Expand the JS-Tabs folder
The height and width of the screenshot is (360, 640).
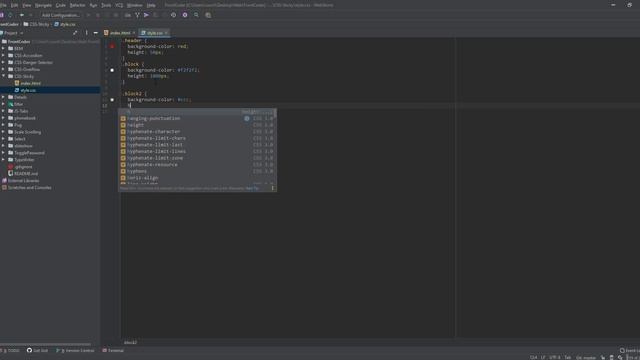[3, 111]
